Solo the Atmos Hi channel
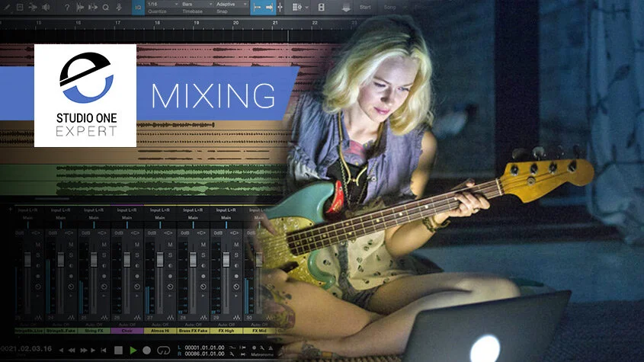The height and width of the screenshot is (362, 644). 170,255
